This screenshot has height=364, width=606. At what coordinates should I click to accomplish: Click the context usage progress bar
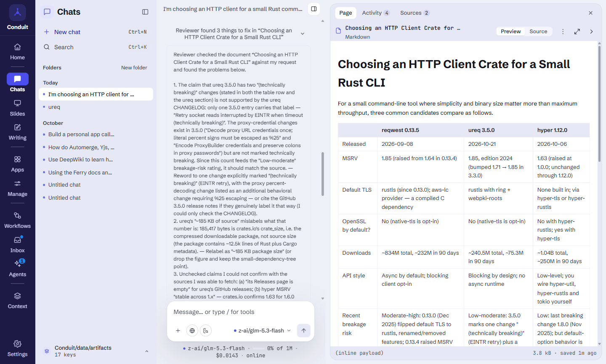pos(258,348)
